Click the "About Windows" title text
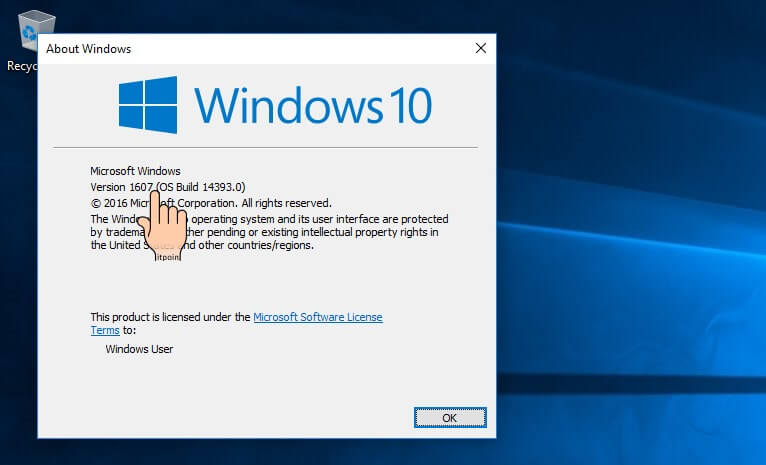Viewport: 766px width, 465px height. 88,49
